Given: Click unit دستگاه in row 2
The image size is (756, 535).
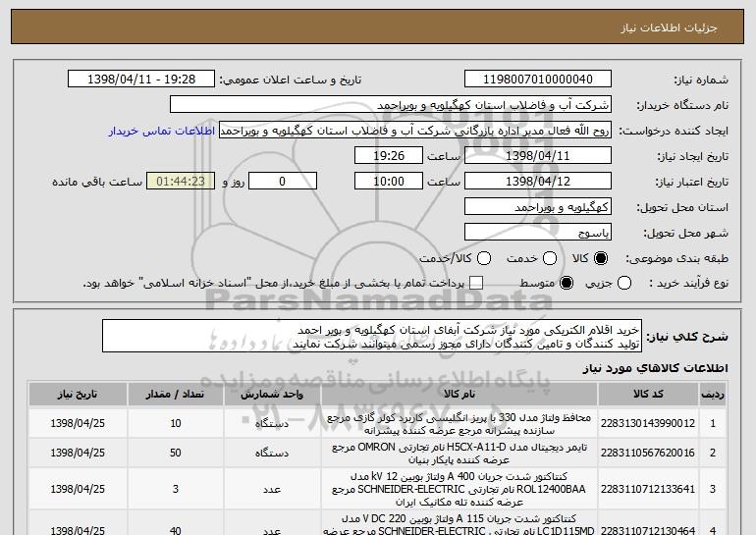Looking at the screenshot, I should tap(272, 453).
